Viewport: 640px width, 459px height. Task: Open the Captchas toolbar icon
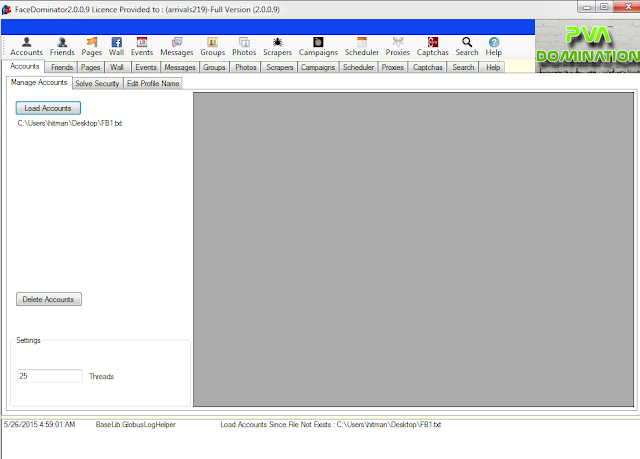click(433, 47)
